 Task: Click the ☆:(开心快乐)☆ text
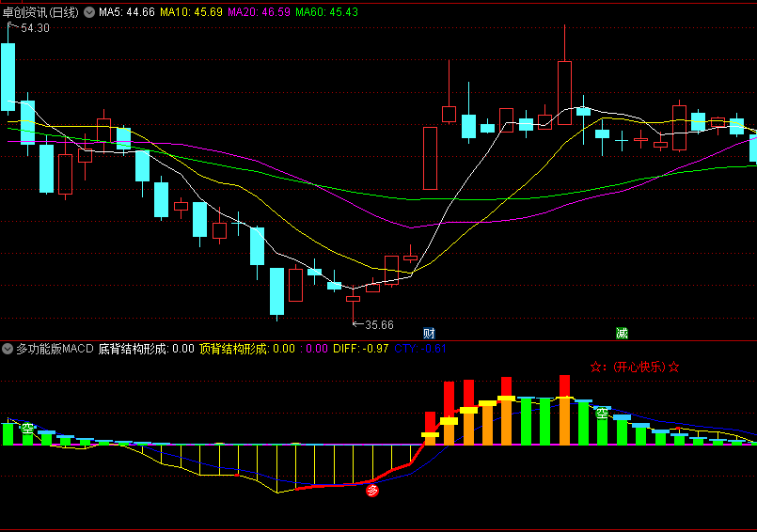635,367
